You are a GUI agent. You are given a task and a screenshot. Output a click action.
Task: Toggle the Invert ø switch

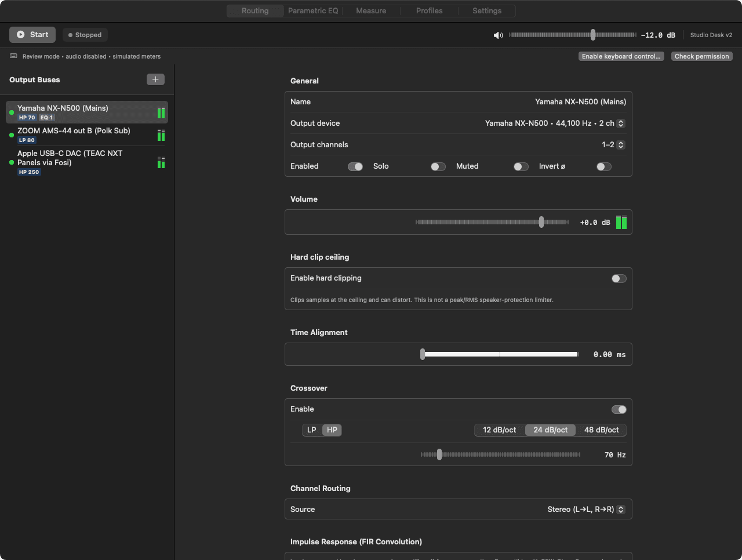click(x=604, y=166)
